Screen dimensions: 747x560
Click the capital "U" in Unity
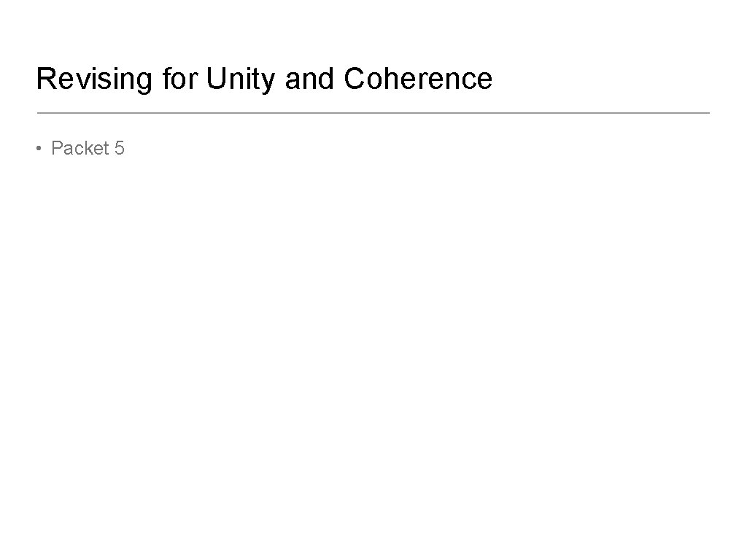click(216, 79)
